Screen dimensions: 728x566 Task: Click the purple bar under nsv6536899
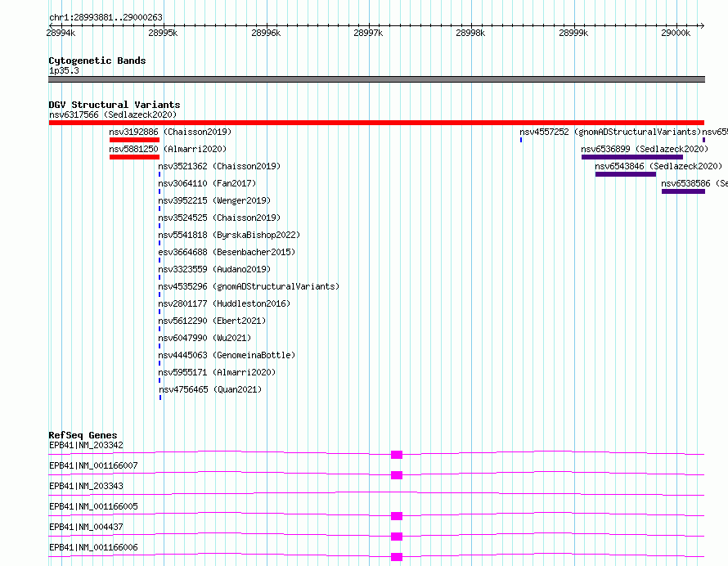click(x=632, y=157)
